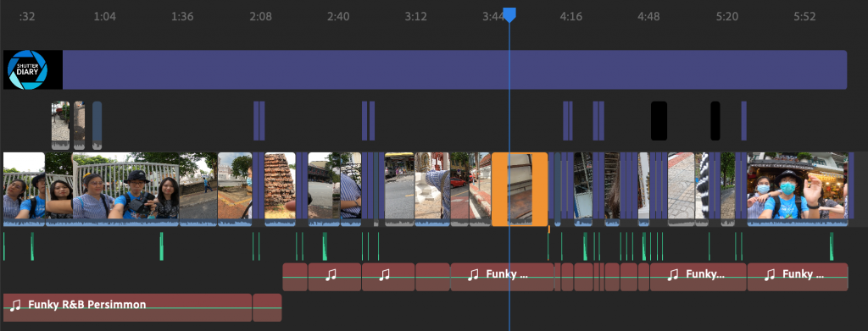Select the first black clip near 4:48
This screenshot has height=331, width=868.
[659, 120]
